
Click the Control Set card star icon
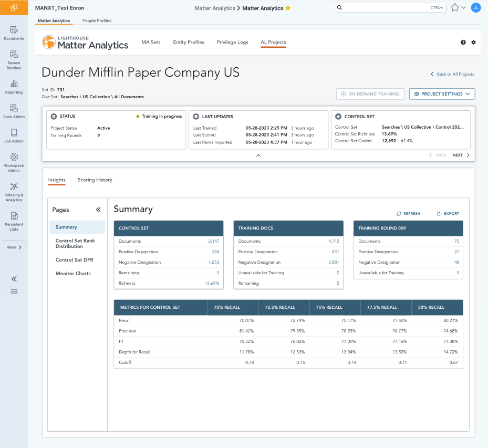click(x=338, y=117)
